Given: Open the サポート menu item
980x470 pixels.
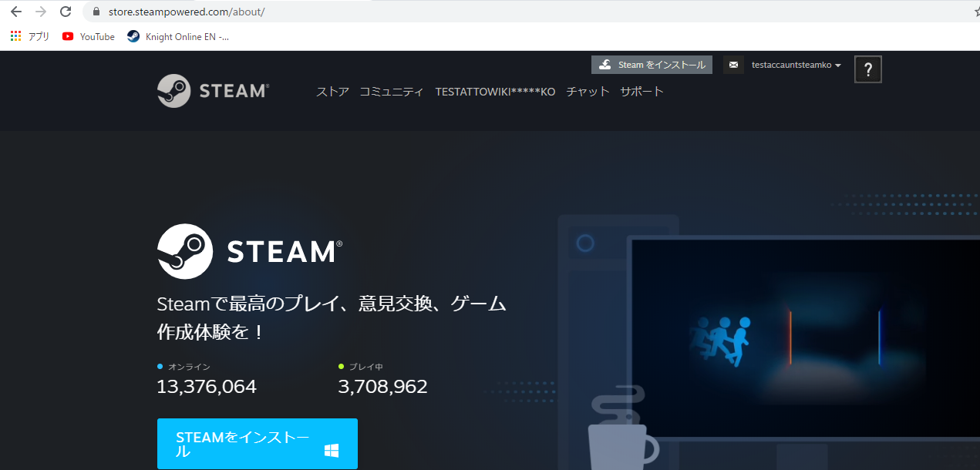Looking at the screenshot, I should (x=642, y=92).
